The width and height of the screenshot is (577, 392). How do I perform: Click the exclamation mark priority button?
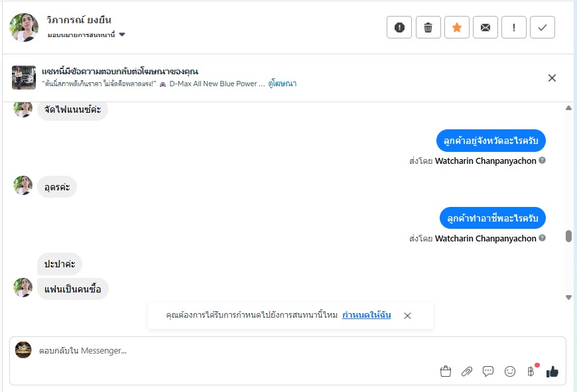click(514, 27)
